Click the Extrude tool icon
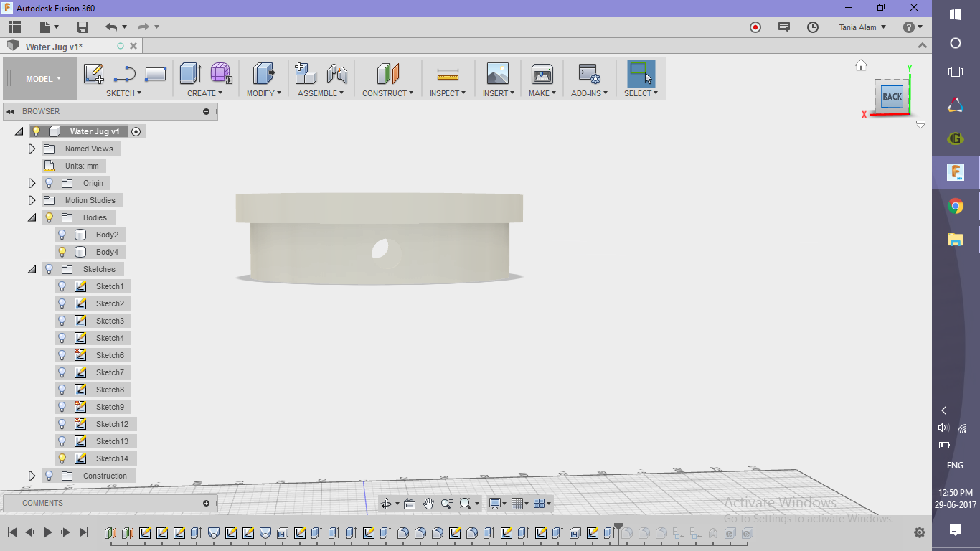Screen dimensions: 980x551 coord(191,74)
